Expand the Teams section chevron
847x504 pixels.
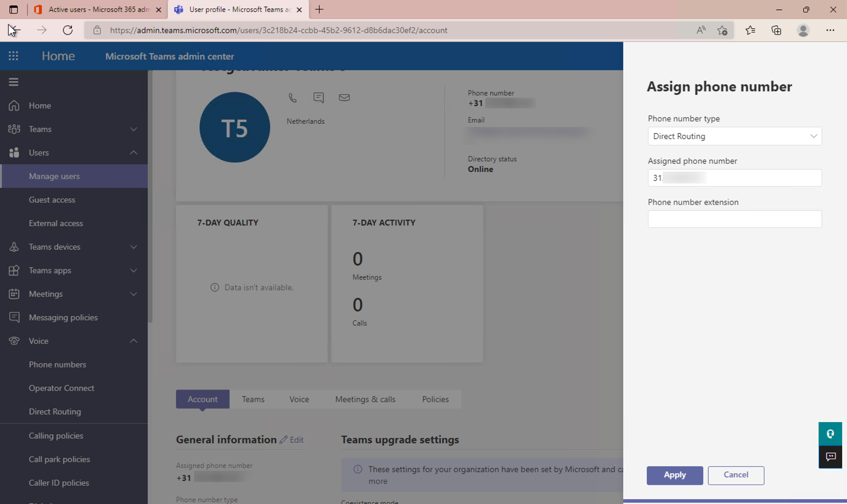[134, 129]
